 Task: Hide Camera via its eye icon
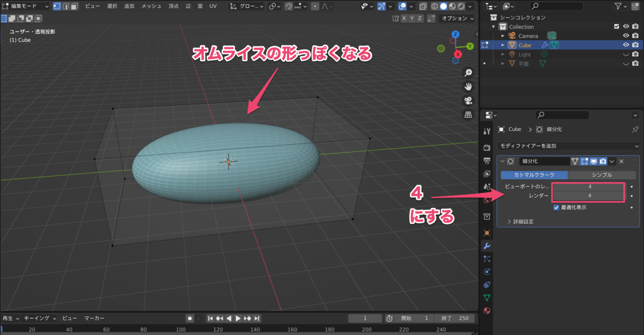pyautogui.click(x=626, y=36)
